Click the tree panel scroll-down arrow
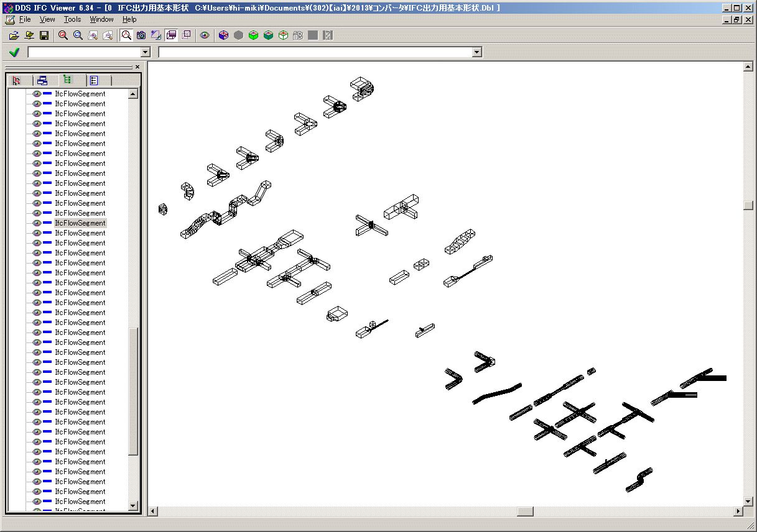 click(x=133, y=505)
